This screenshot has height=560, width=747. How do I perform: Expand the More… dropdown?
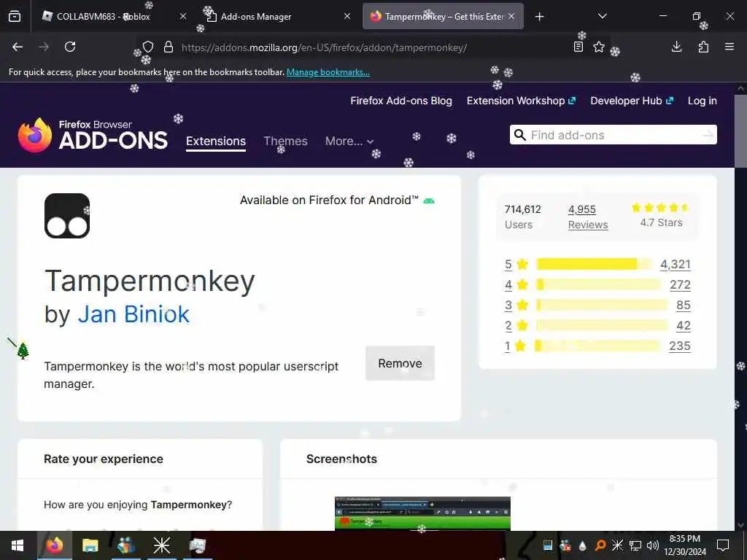tap(349, 141)
